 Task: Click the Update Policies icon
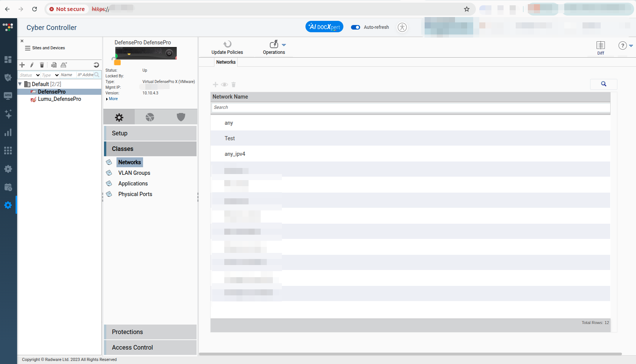[x=227, y=44]
